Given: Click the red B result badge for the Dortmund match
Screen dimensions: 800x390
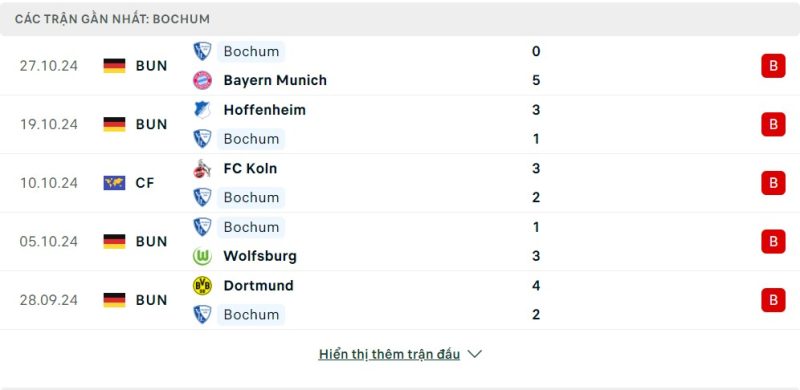Looking at the screenshot, I should click(773, 300).
